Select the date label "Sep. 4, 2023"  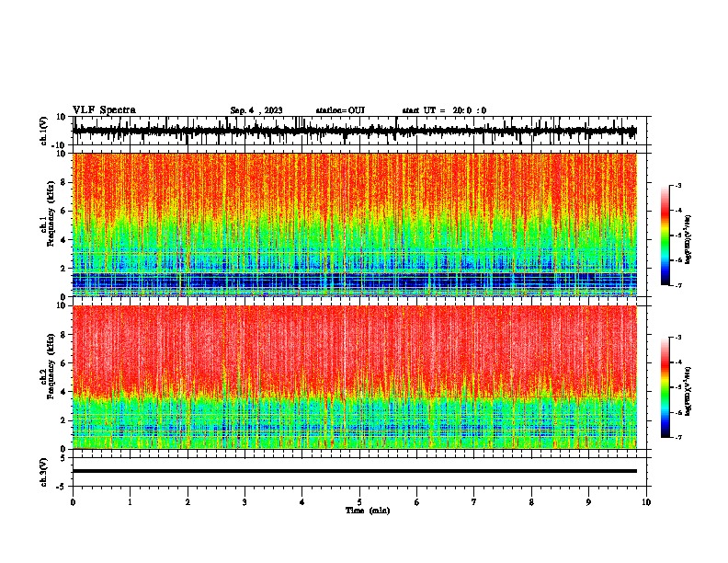pyautogui.click(x=256, y=110)
